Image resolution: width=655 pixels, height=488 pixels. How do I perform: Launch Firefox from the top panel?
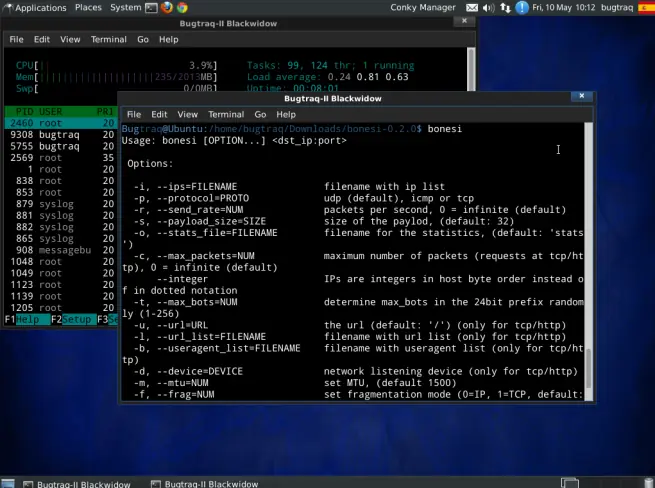tap(167, 8)
